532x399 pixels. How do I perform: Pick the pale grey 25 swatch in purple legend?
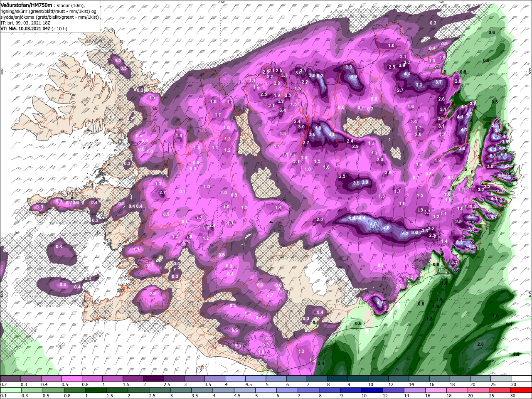coord(500,379)
